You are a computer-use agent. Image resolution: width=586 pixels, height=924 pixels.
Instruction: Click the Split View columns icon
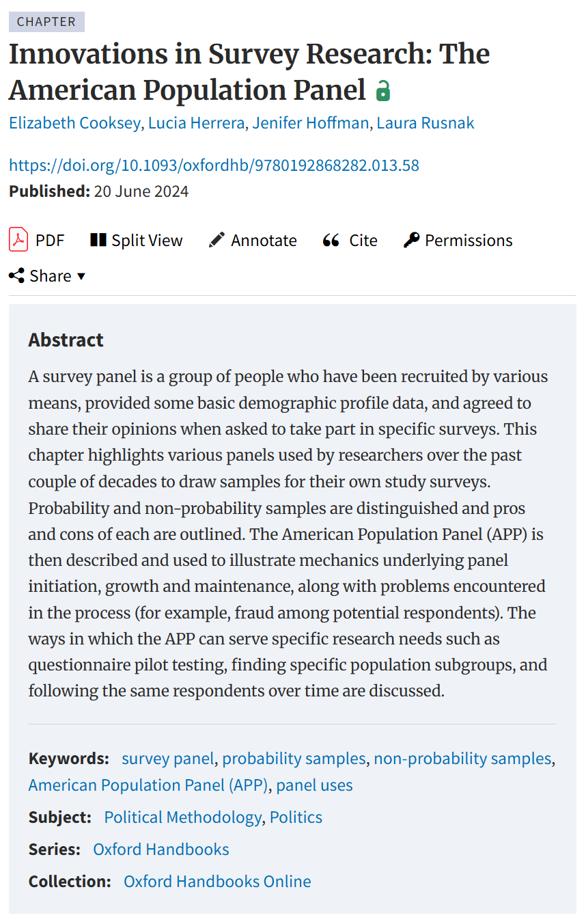click(98, 240)
